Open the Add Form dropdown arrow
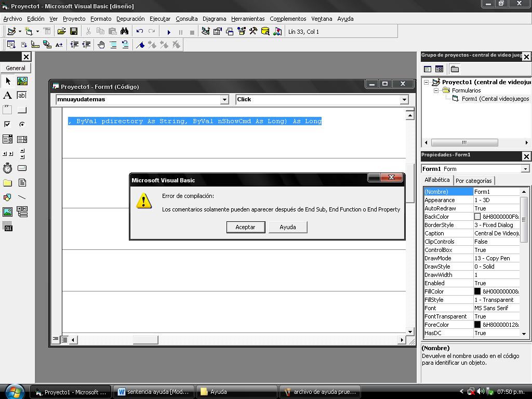The image size is (532, 399). tap(37, 32)
